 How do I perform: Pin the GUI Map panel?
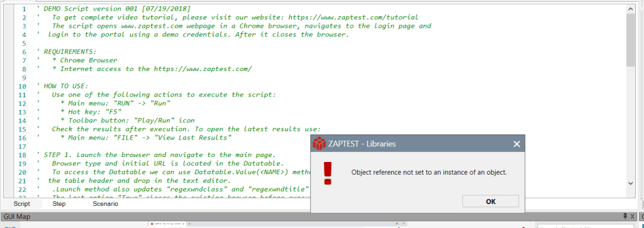click(x=625, y=217)
